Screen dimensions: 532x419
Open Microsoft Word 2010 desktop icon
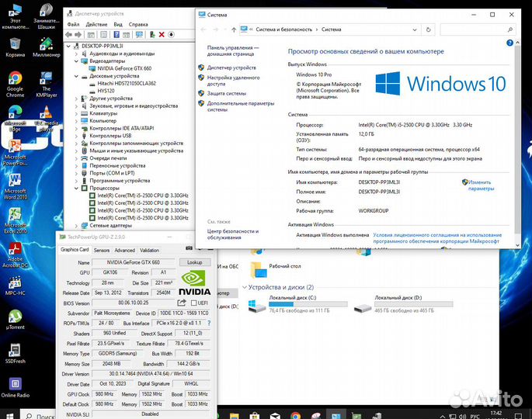coord(16,185)
